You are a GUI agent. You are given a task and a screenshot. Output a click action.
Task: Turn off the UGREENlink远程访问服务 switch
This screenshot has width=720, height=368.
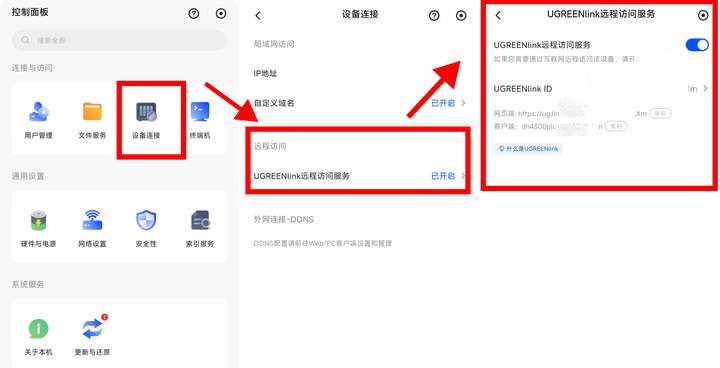[697, 45]
